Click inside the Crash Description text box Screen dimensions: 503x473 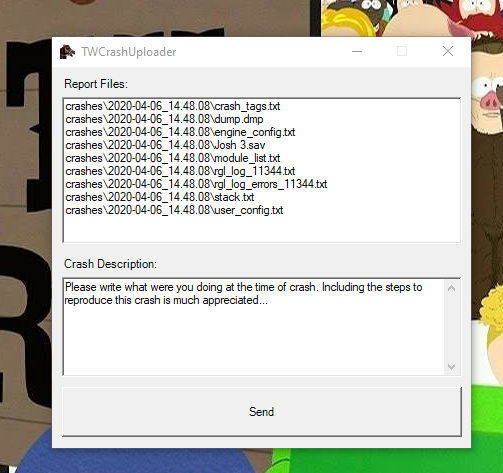point(254,327)
